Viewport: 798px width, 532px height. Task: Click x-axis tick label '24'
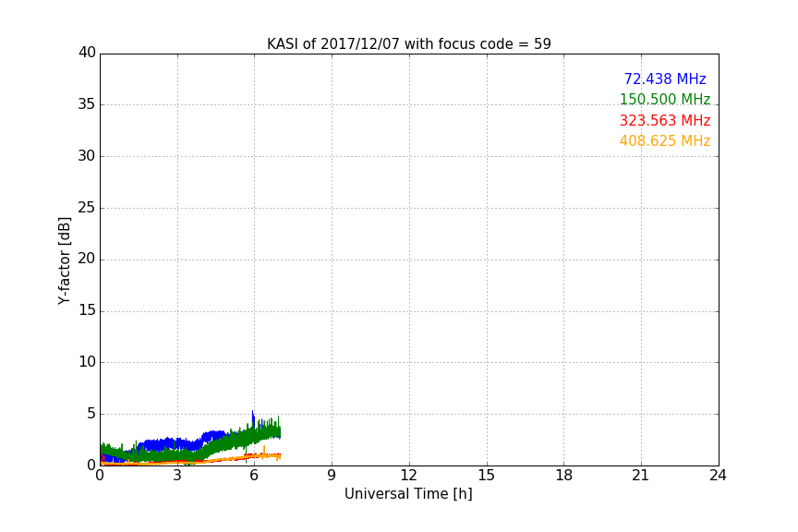718,476
